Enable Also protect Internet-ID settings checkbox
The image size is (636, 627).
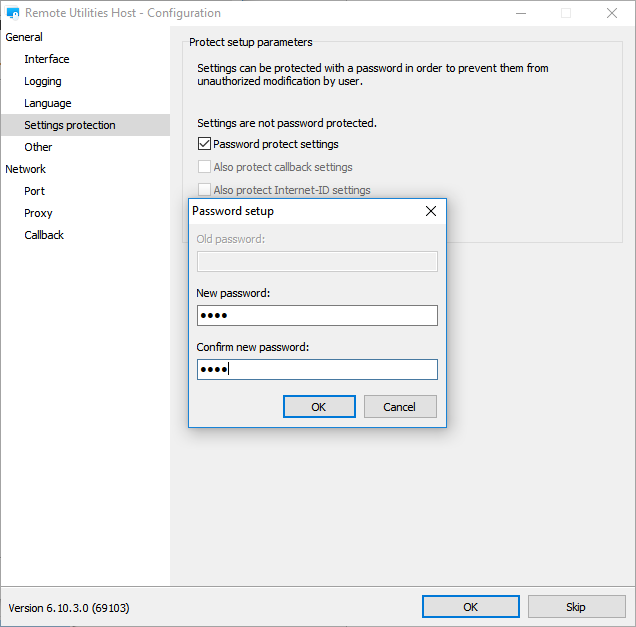coord(204,189)
